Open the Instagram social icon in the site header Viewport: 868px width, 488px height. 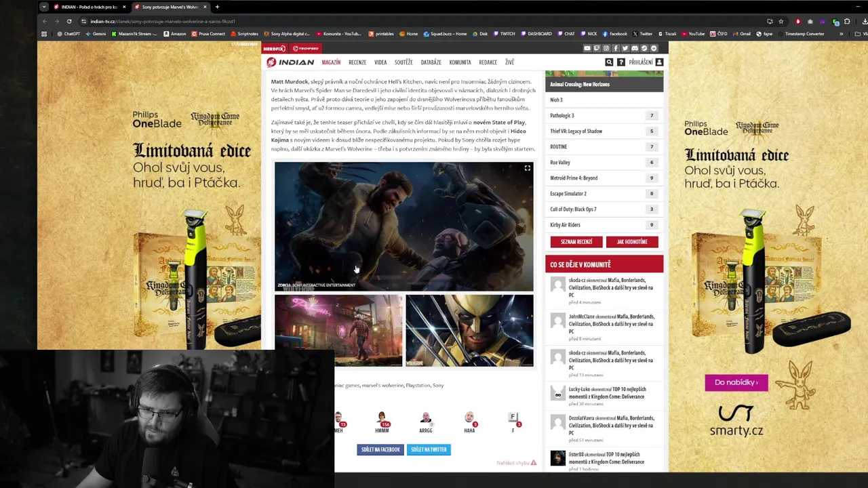(606, 48)
